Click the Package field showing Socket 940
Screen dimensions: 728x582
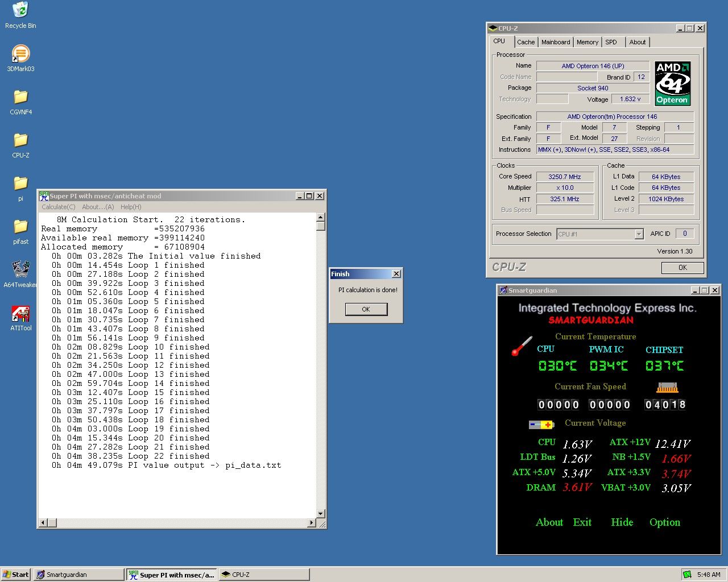[x=593, y=88]
